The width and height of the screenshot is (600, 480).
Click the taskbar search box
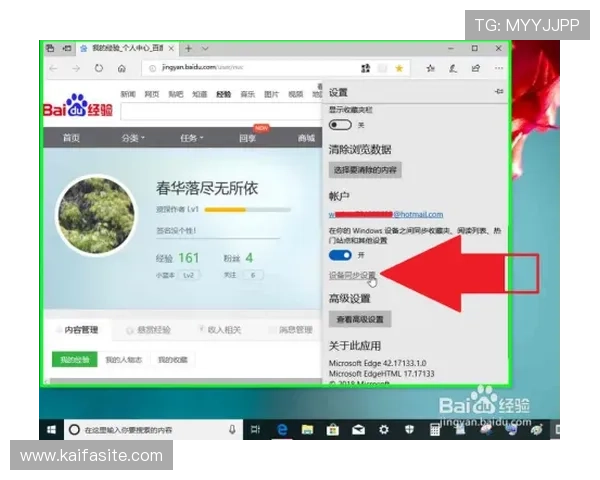153,430
